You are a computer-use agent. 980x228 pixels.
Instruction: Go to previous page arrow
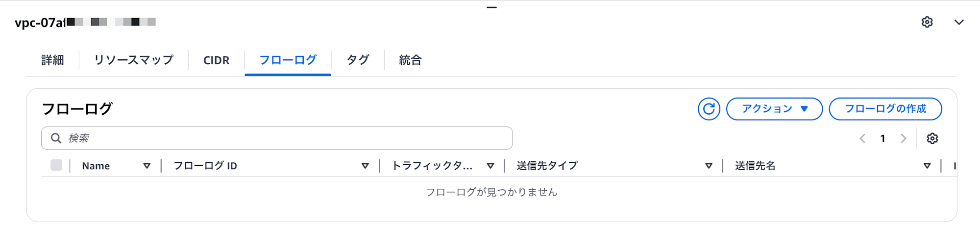[x=862, y=138]
